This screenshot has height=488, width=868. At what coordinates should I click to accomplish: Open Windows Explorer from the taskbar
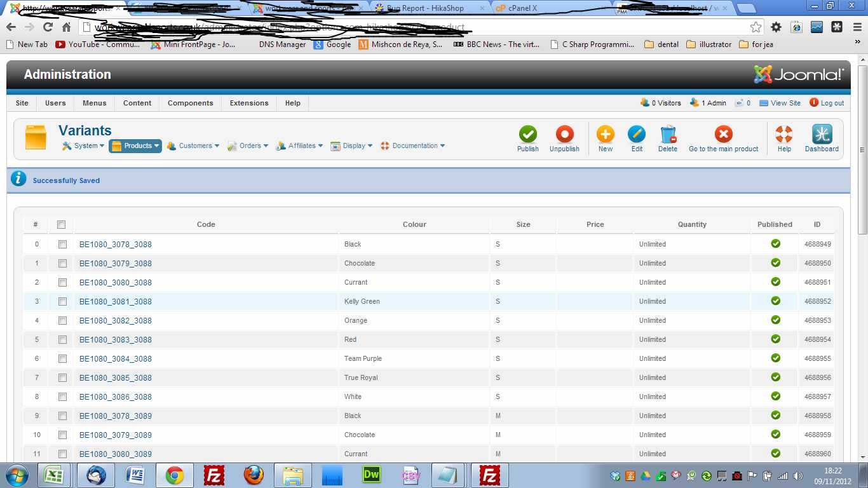pos(293,475)
